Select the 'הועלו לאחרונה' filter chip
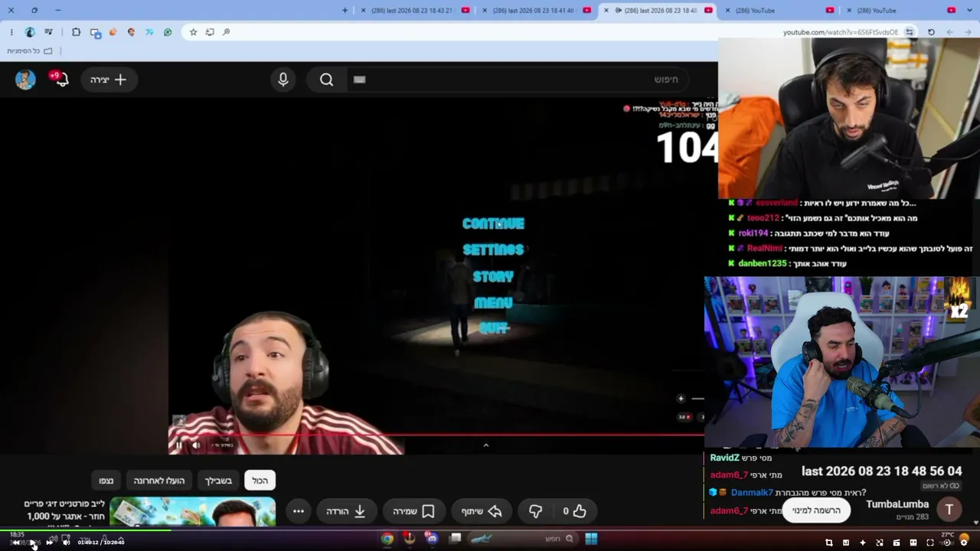Image resolution: width=980 pixels, height=551 pixels. point(159,481)
